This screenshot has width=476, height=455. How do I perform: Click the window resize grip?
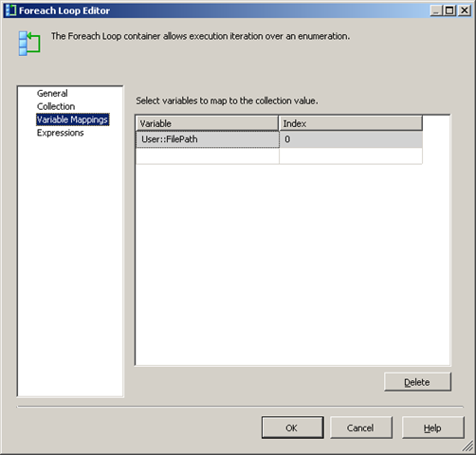coord(467,446)
